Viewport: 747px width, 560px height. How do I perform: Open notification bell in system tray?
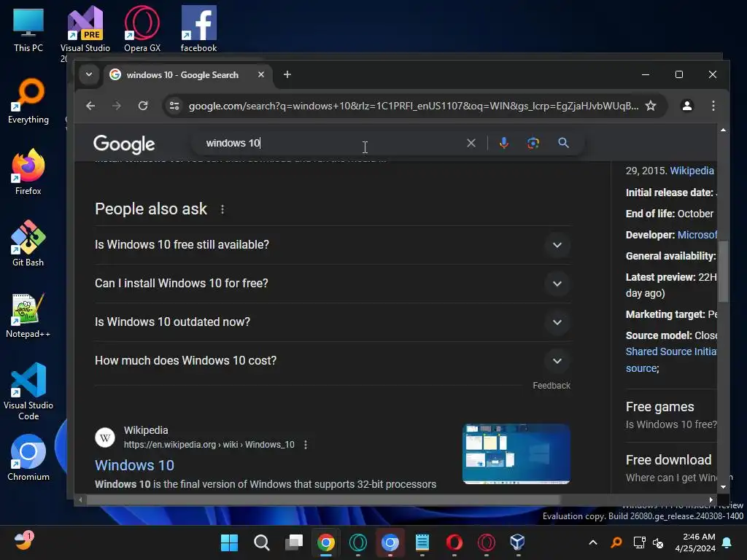point(727,542)
